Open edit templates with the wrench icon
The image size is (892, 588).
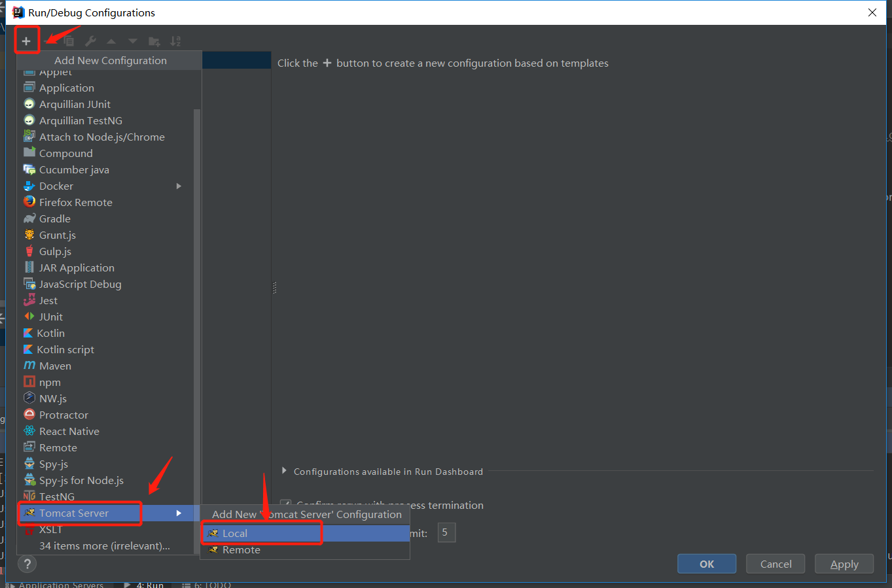click(x=90, y=41)
